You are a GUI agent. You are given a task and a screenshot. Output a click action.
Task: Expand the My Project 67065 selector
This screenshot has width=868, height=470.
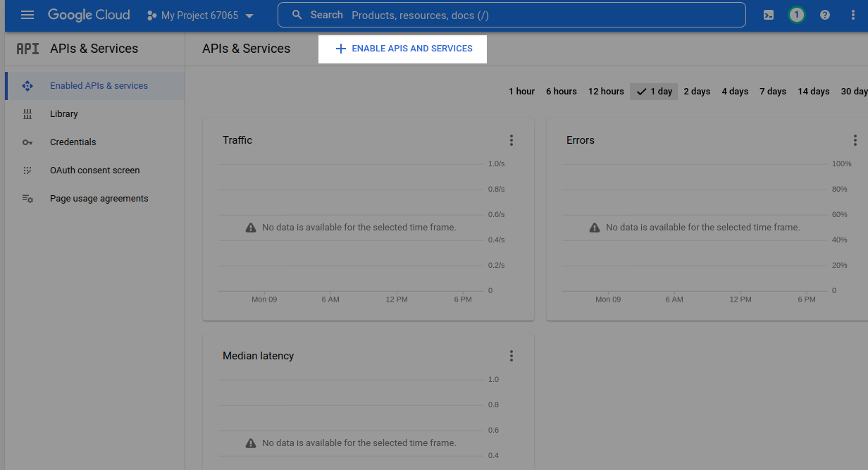click(x=200, y=16)
